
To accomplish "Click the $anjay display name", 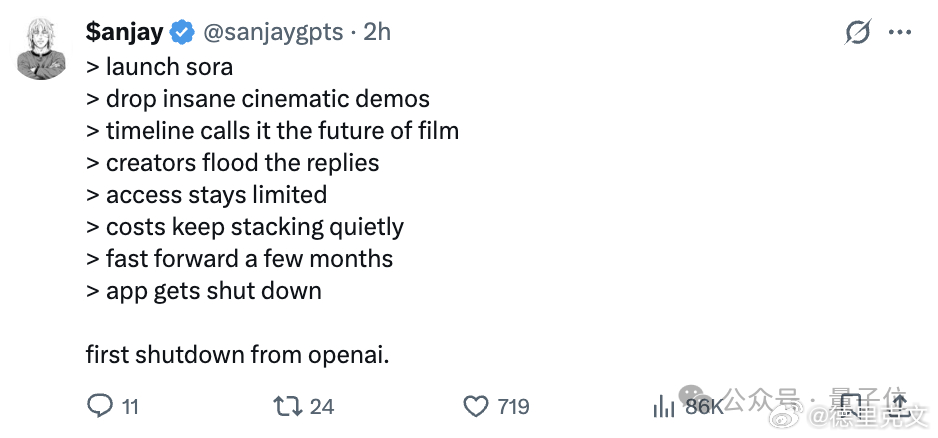I will [x=124, y=33].
